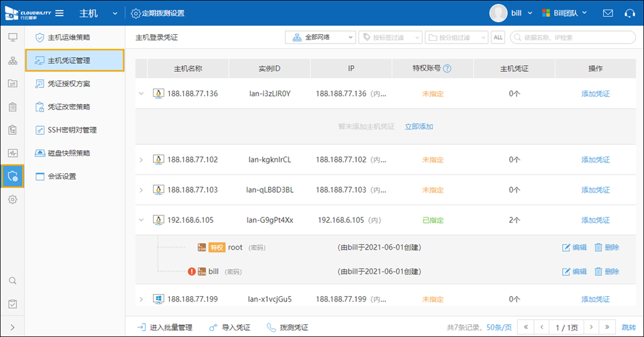Click the help icon beside 特权账号
Screen dimensions: 644x337
pos(447,68)
